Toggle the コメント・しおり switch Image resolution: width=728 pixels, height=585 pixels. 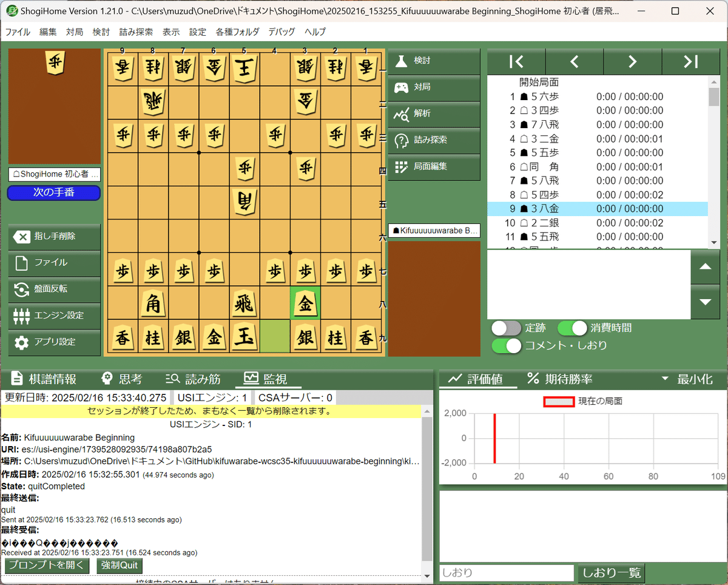pos(507,345)
